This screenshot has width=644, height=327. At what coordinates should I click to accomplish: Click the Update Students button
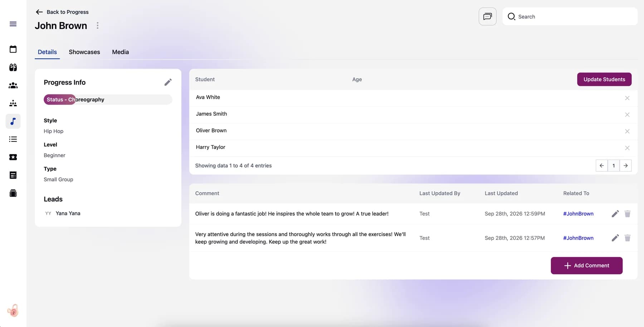pos(604,79)
